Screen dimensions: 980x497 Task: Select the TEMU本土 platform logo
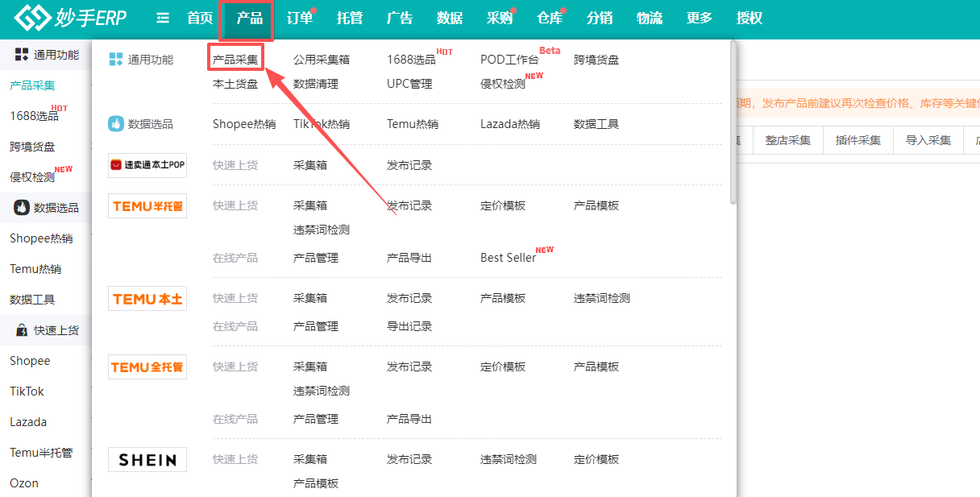point(147,299)
